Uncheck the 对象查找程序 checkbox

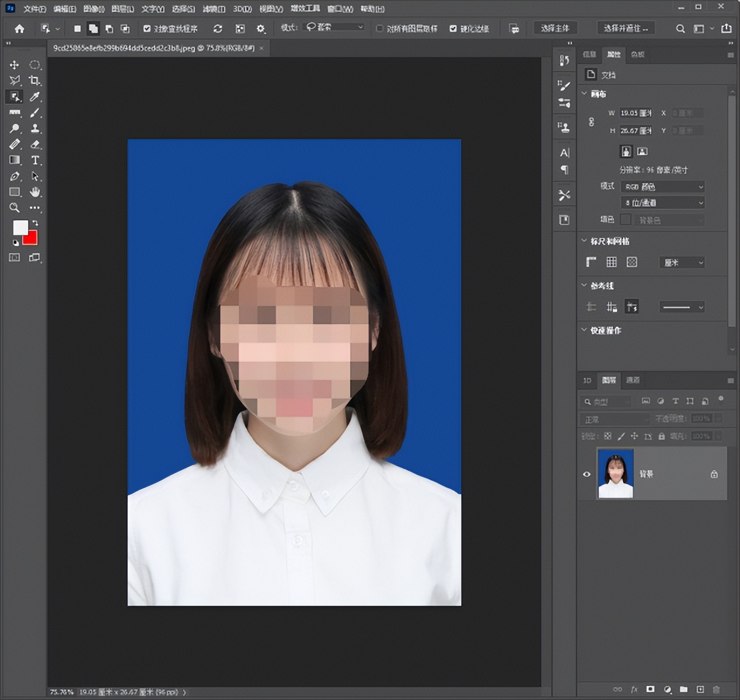point(147,29)
